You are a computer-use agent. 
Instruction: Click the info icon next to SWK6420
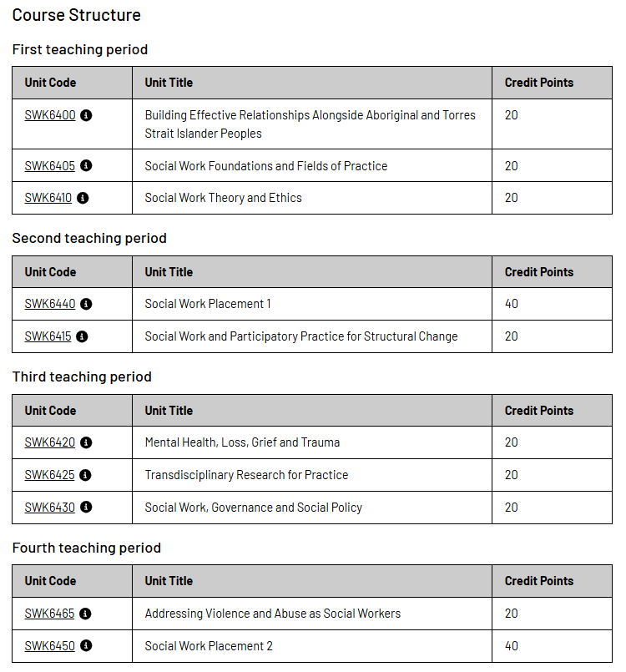[86, 442]
